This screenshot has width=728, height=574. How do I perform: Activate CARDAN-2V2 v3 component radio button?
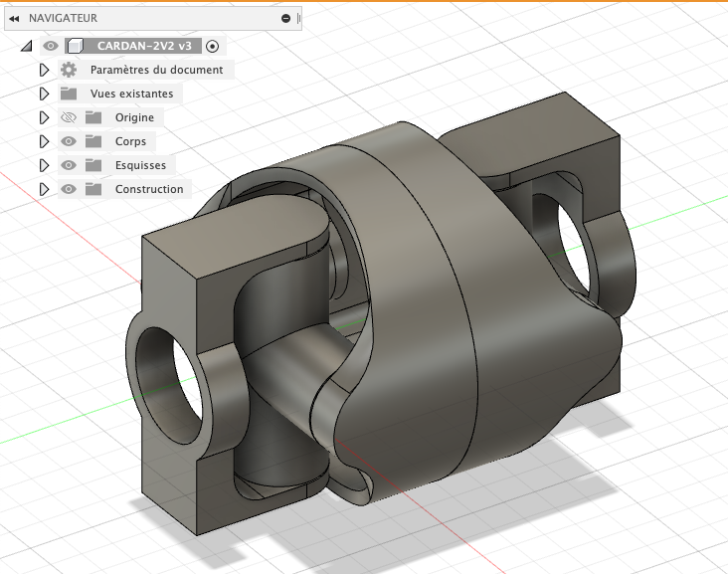212,46
